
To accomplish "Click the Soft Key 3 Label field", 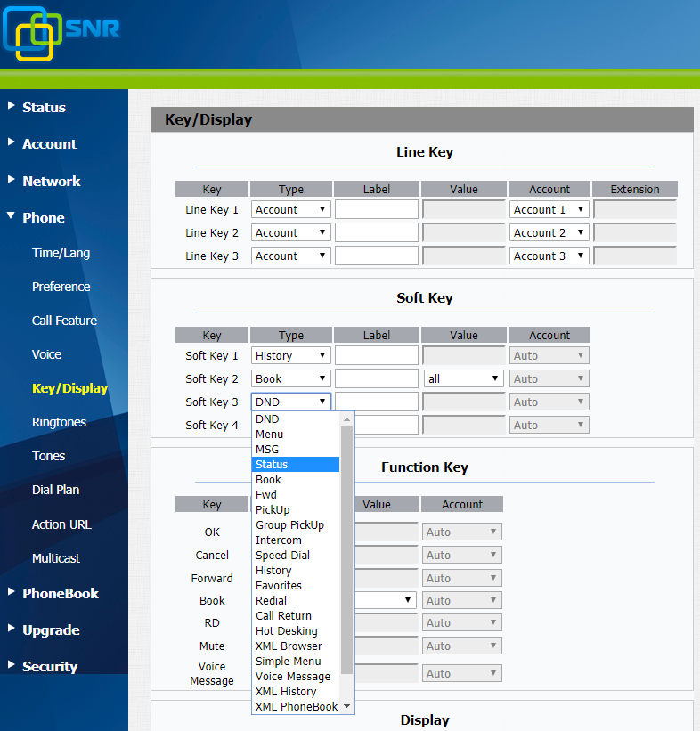I will pos(376,402).
